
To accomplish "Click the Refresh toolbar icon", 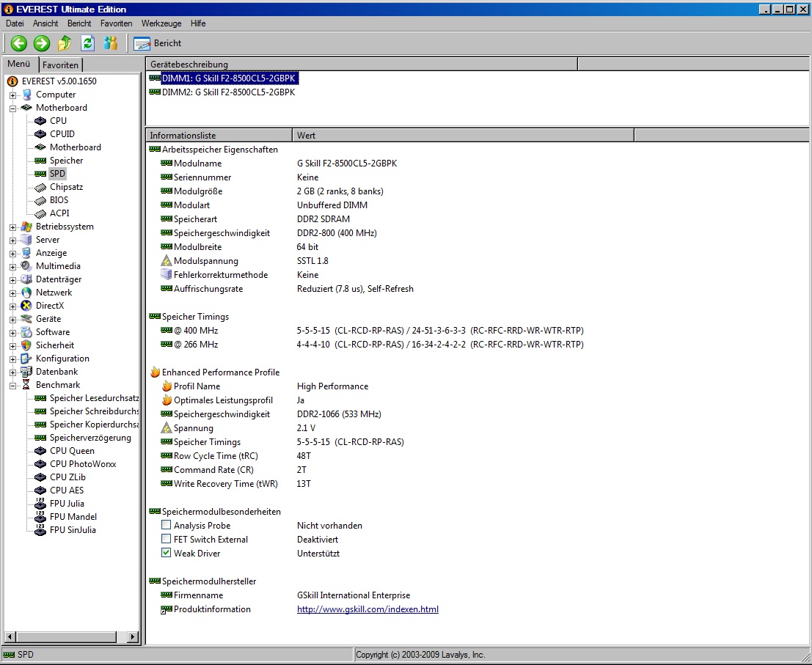I will 87,43.
